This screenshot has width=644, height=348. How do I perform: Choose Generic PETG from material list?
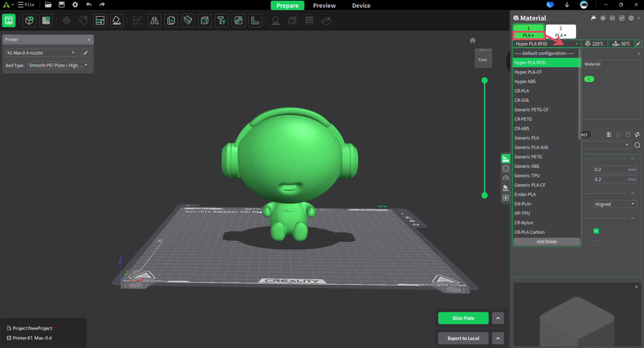[528, 157]
